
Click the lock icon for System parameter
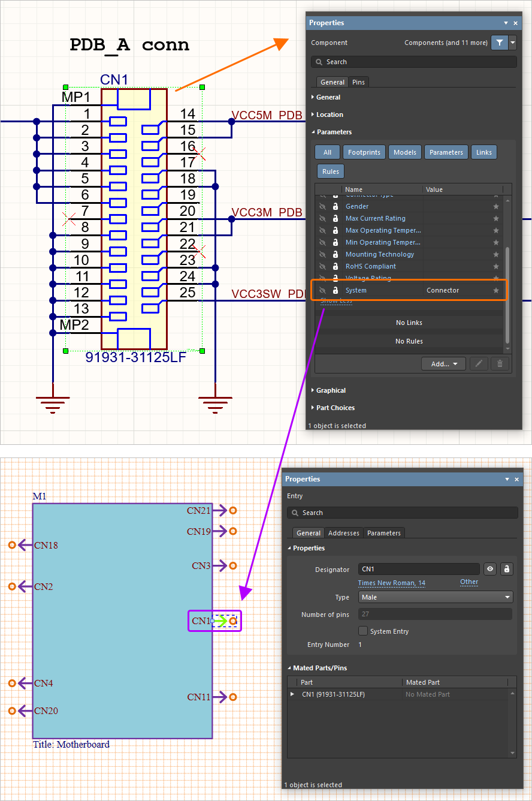pyautogui.click(x=335, y=290)
